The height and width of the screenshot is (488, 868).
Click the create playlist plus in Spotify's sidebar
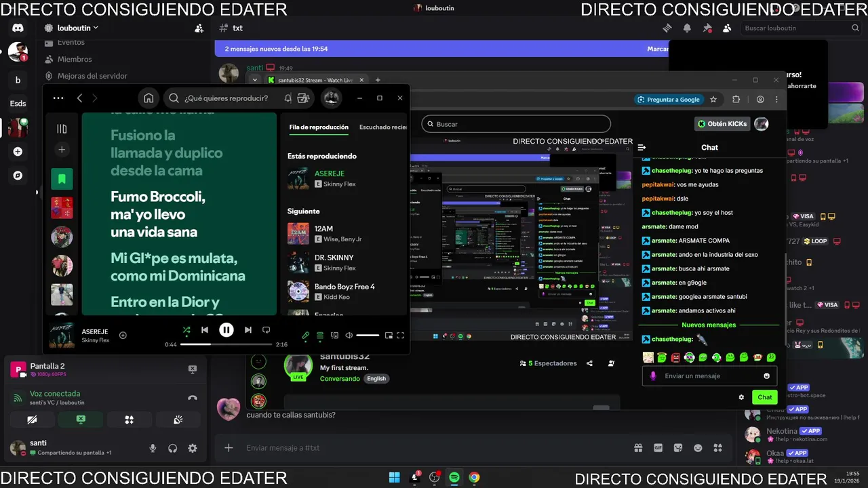tap(62, 150)
